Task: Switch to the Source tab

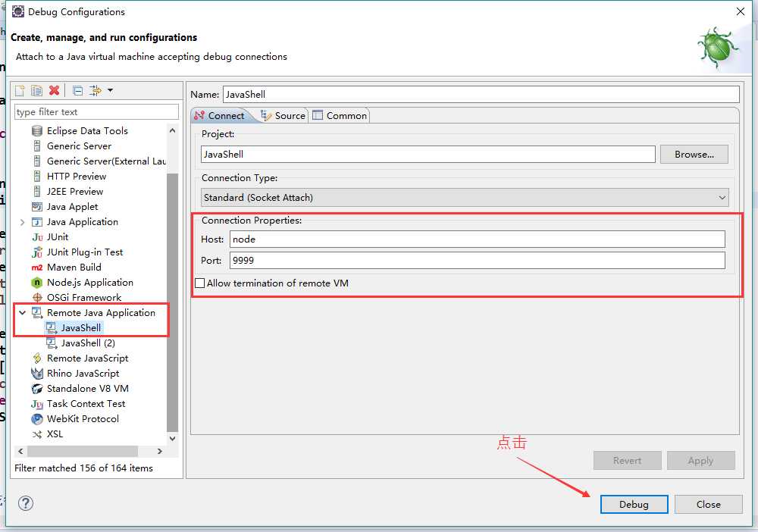Action: [283, 115]
